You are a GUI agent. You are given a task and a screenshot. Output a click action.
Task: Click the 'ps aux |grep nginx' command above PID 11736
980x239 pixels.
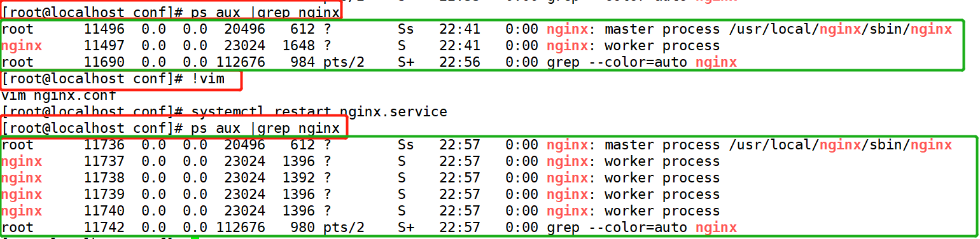click(x=265, y=128)
